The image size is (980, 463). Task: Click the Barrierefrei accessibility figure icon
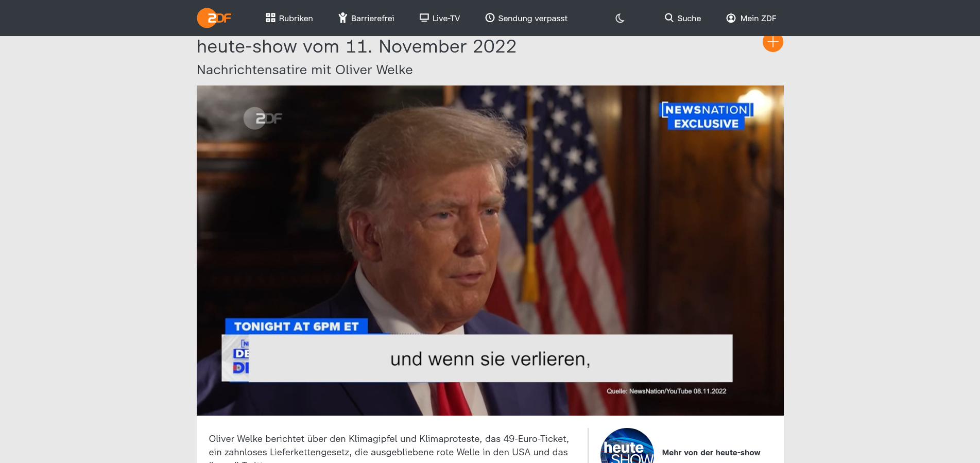[342, 18]
